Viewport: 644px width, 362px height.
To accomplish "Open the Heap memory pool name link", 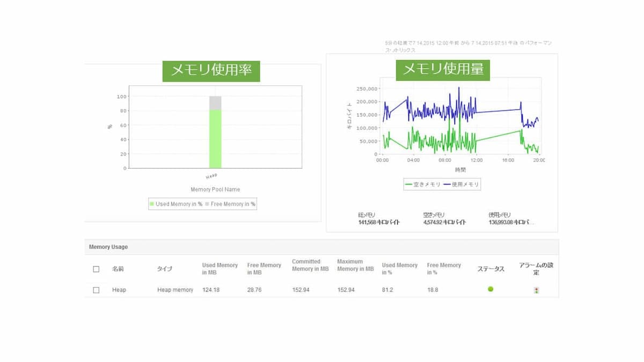I will point(119,290).
